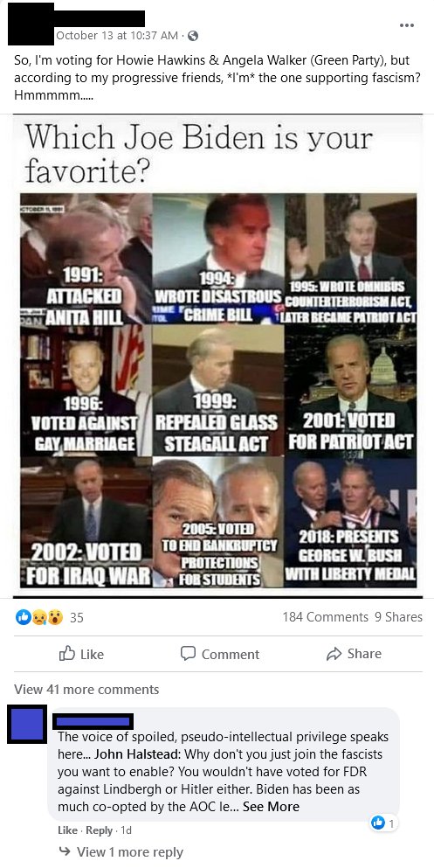
Task: Open the comment's like reaction counter
Action: (383, 823)
